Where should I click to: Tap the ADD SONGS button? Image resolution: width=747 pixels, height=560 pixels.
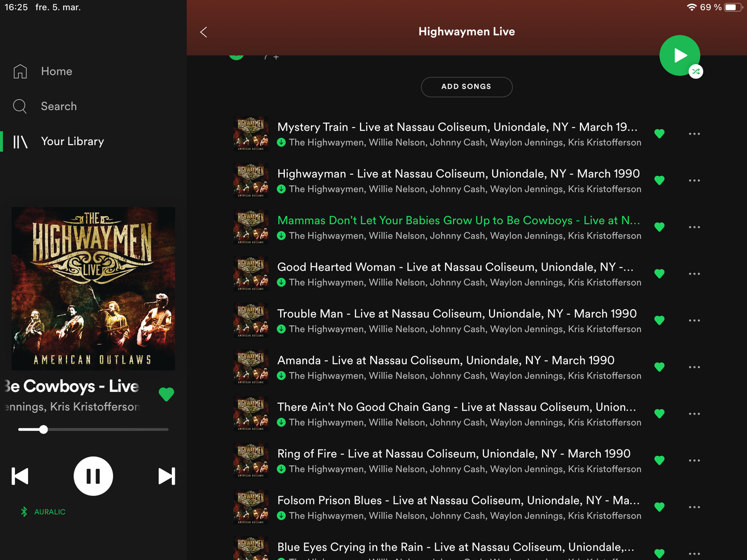(x=466, y=87)
